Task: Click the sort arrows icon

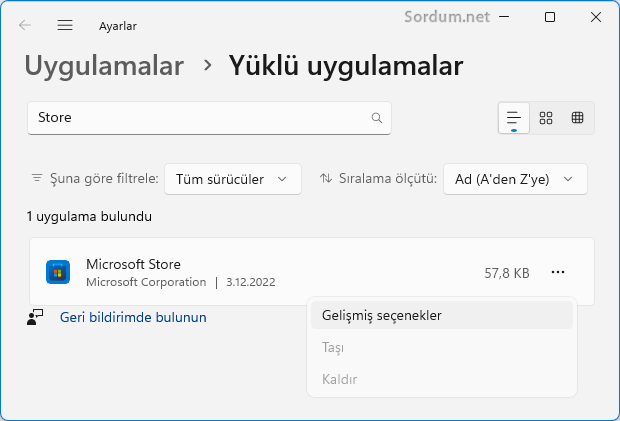Action: [326, 178]
